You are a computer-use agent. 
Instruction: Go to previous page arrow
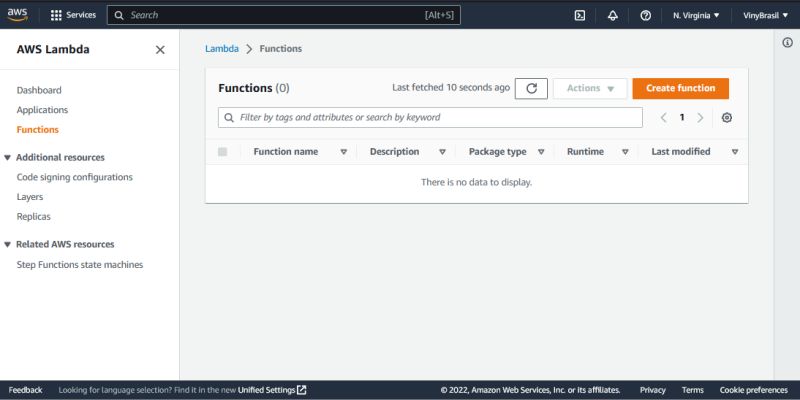click(x=663, y=117)
